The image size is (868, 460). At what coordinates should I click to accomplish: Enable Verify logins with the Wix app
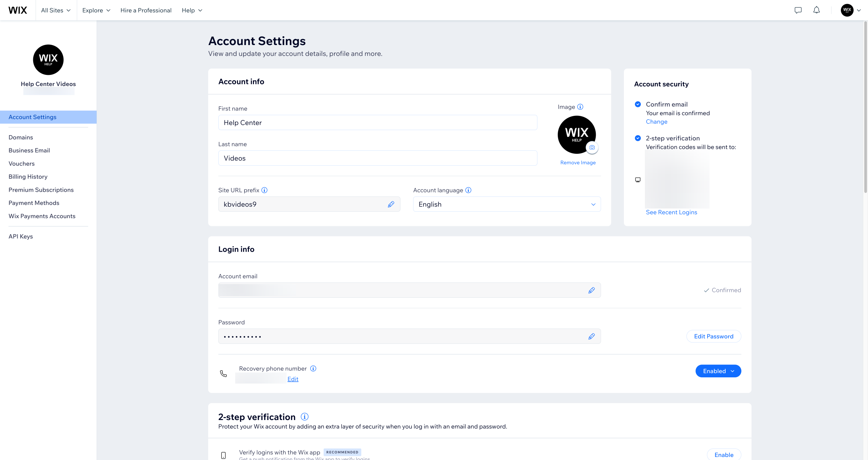(x=724, y=455)
